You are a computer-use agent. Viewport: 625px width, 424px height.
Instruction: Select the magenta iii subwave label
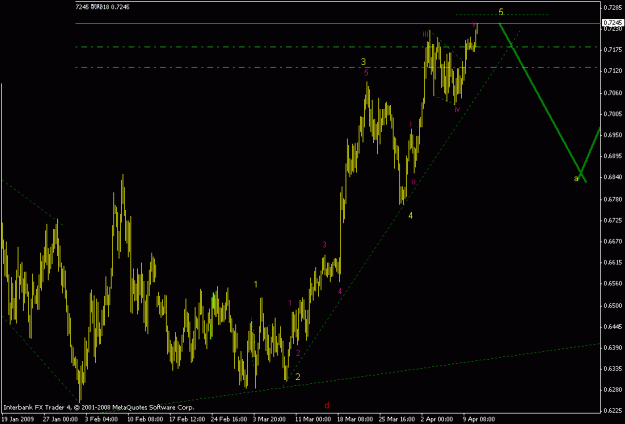[426, 34]
